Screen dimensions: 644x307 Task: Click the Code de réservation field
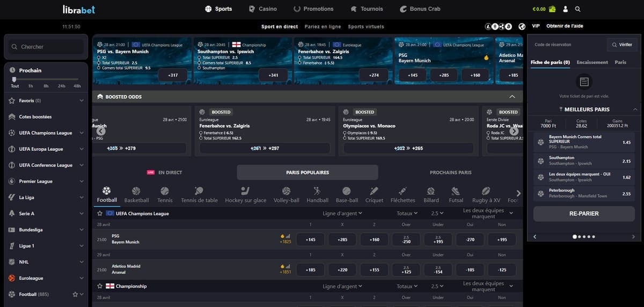568,45
